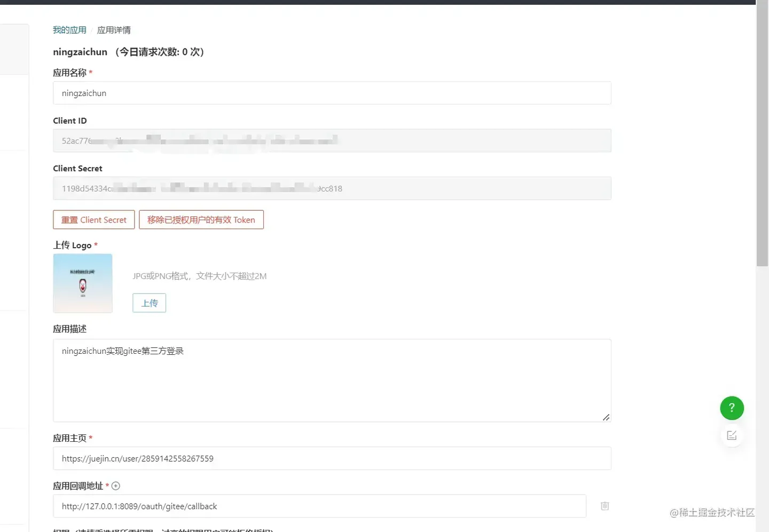Viewport: 769px width, 532px height.
Task: Add another callback URL with the plus icon
Action: point(116,486)
